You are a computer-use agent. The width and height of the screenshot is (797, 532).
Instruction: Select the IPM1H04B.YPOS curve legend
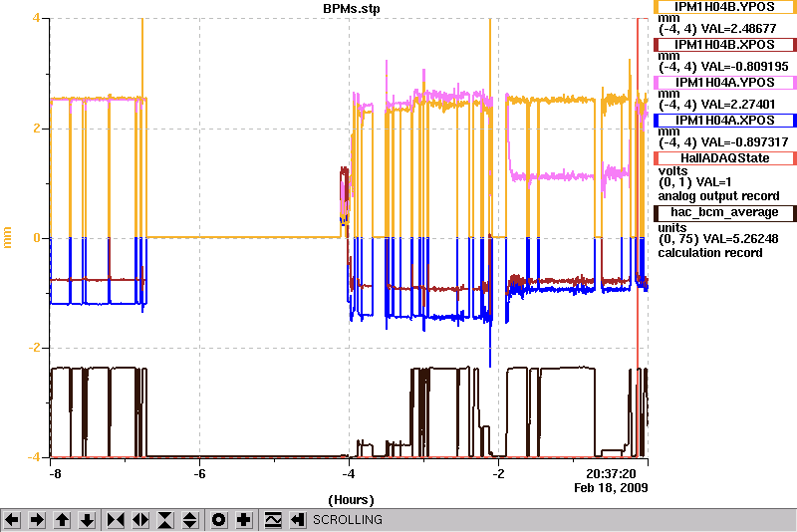tap(725, 7)
